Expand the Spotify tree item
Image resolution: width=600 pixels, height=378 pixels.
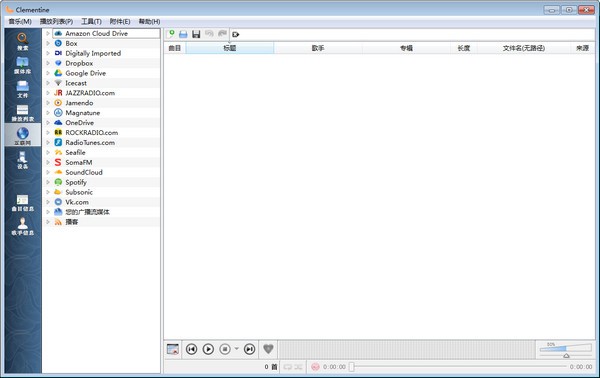tap(48, 182)
